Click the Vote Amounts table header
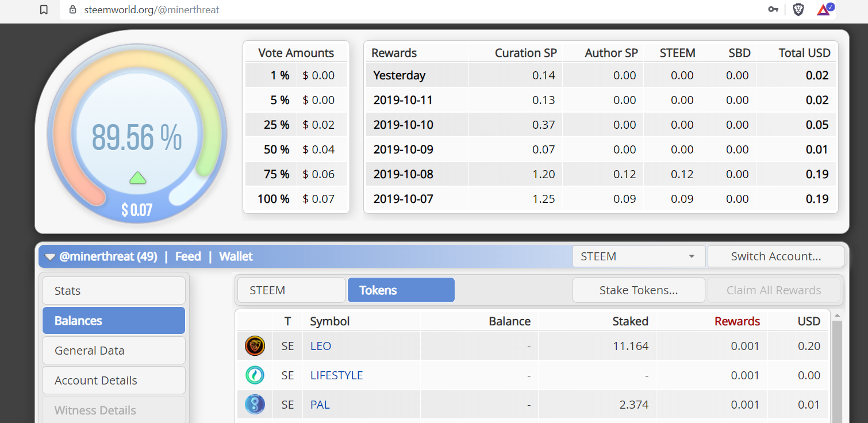The image size is (868, 423). pyautogui.click(x=296, y=53)
